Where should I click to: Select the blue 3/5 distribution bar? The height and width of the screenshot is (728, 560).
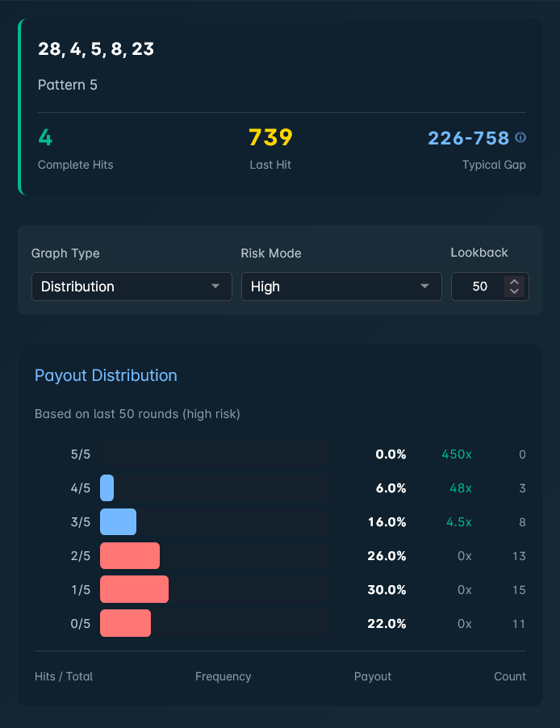[118, 522]
